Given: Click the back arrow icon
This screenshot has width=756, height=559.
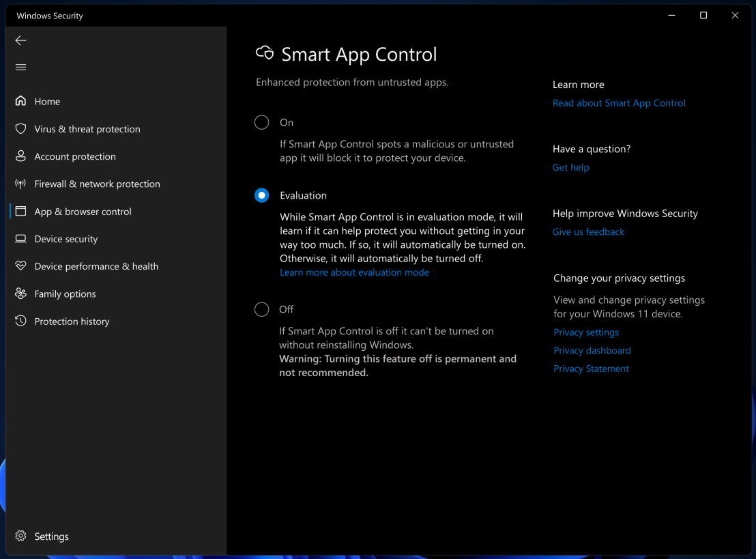Looking at the screenshot, I should pos(20,40).
